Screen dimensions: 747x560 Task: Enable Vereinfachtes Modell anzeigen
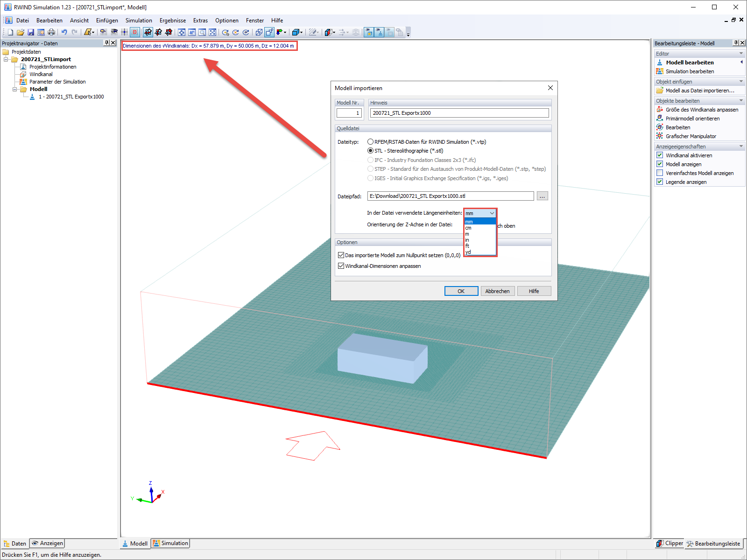point(660,173)
